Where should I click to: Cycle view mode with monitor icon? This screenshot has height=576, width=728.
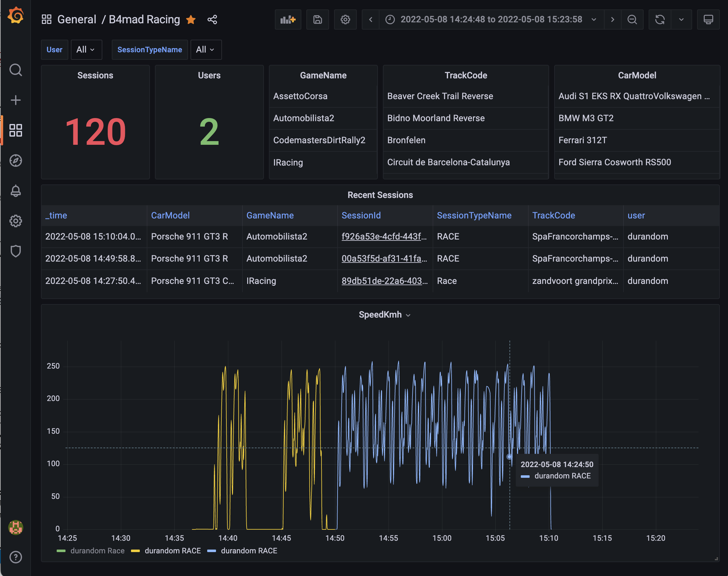(x=708, y=20)
